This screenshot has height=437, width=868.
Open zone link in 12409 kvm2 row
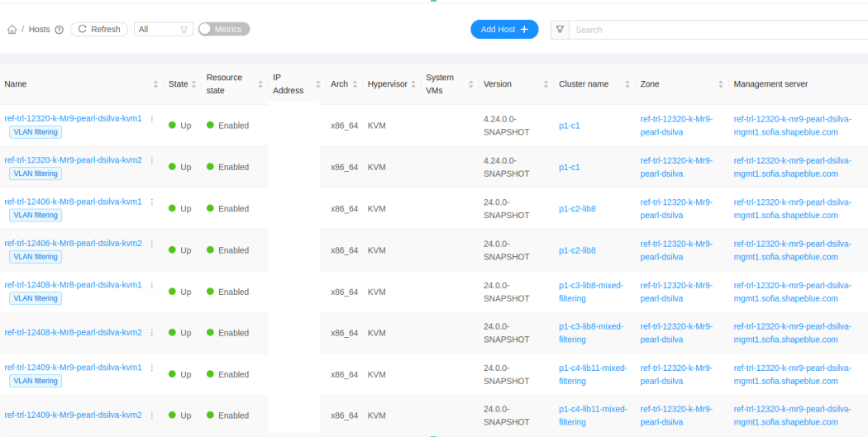coord(676,416)
